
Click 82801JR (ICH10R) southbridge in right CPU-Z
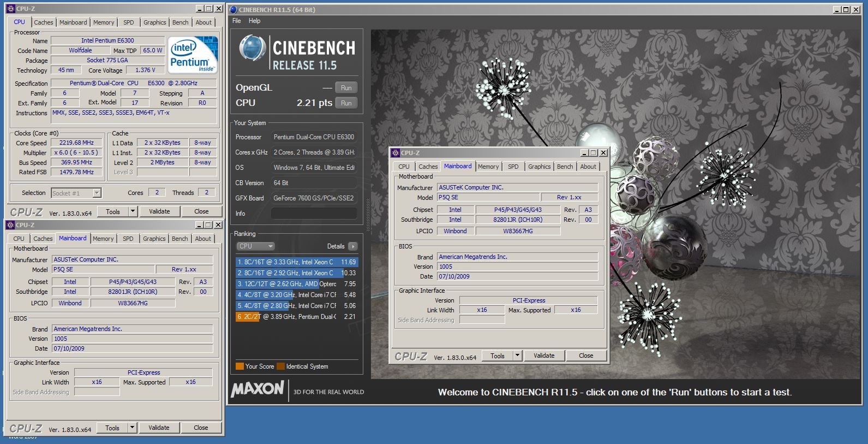click(x=518, y=220)
